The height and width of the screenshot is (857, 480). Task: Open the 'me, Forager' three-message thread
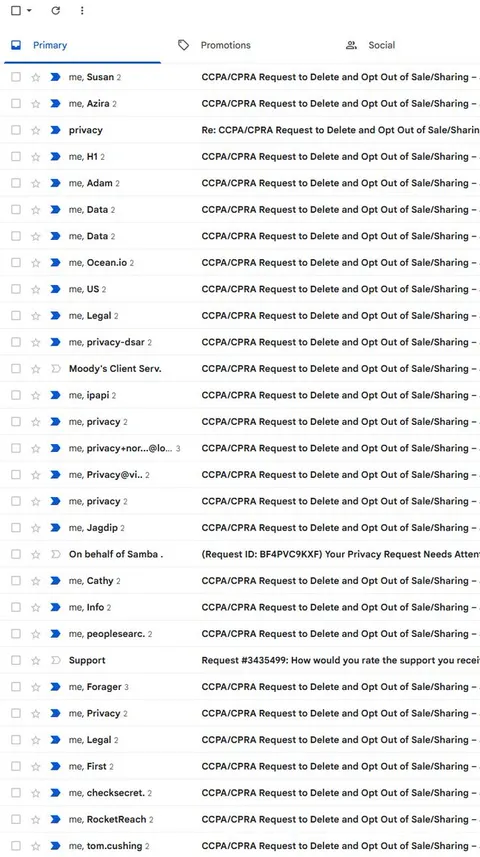(240, 687)
